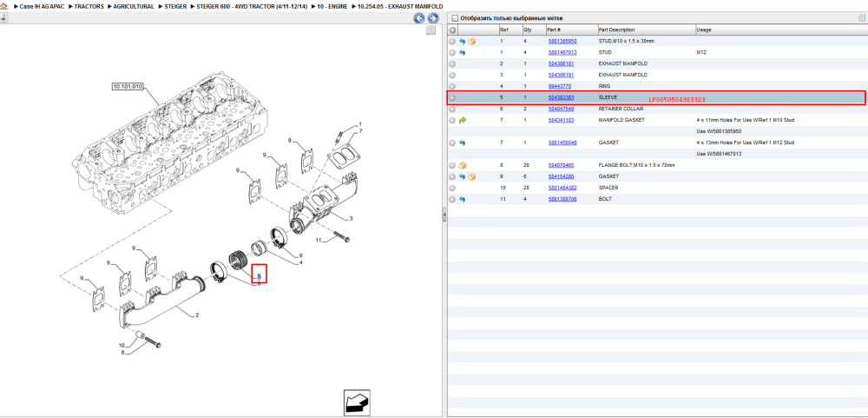Navigate to next diagram with forward arrow
868x418 pixels.
point(433,18)
